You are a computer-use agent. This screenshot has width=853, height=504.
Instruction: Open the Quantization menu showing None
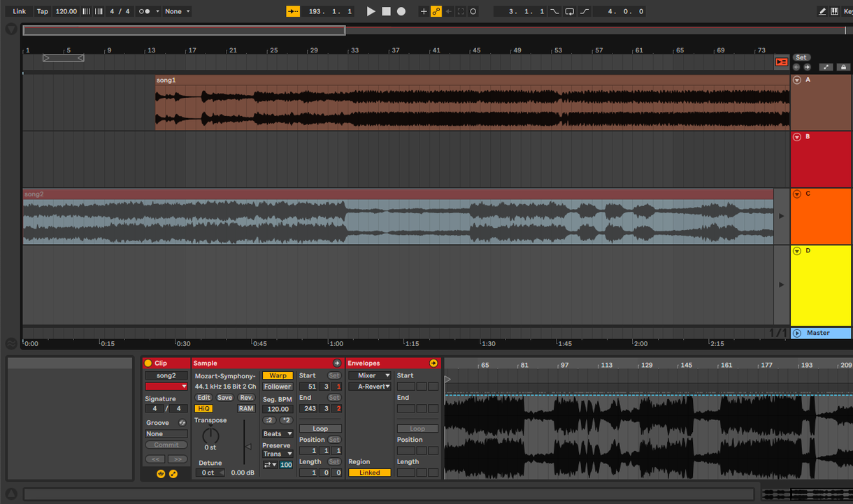coord(177,11)
